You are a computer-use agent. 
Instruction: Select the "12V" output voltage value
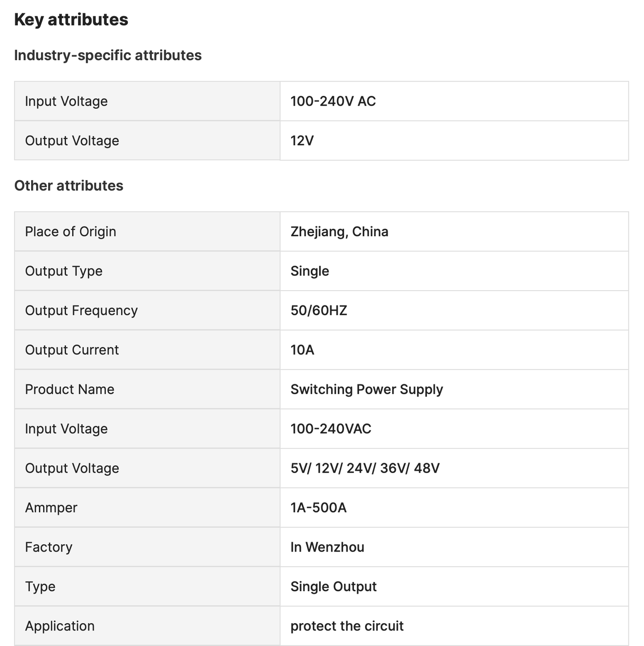click(x=302, y=140)
